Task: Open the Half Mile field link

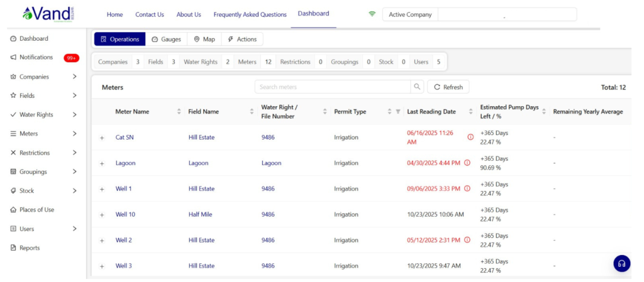Action: [x=200, y=214]
